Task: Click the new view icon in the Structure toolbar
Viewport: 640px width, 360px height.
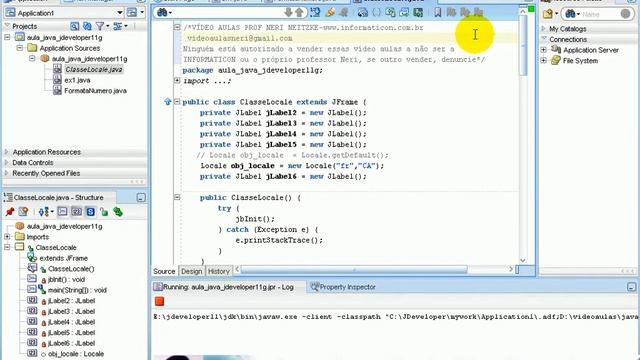Action: (24, 211)
